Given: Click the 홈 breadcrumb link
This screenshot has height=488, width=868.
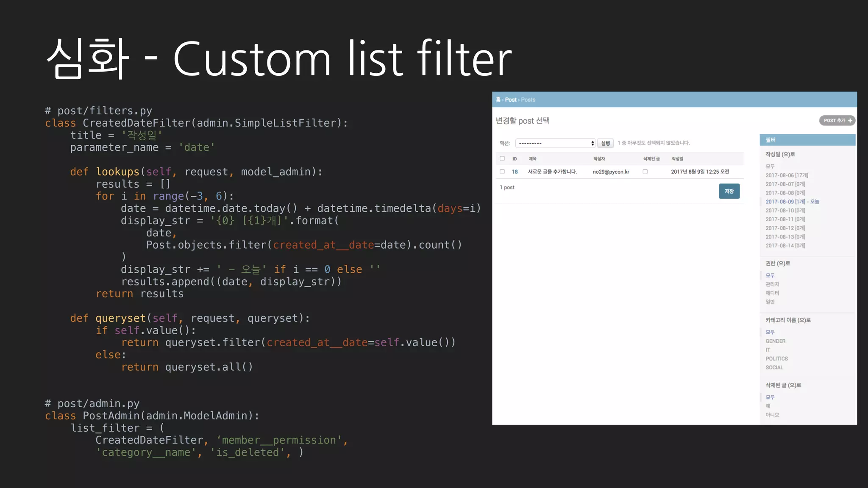Looking at the screenshot, I should (x=498, y=100).
